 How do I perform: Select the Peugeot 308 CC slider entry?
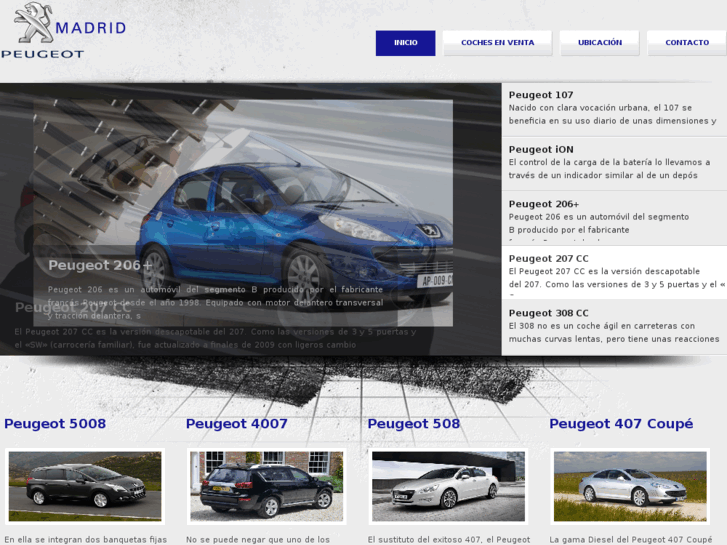(x=614, y=327)
